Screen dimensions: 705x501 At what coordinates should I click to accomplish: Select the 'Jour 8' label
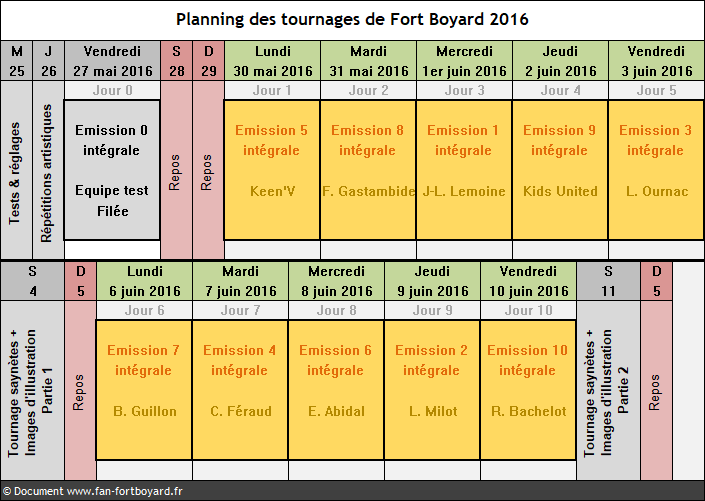(x=336, y=310)
